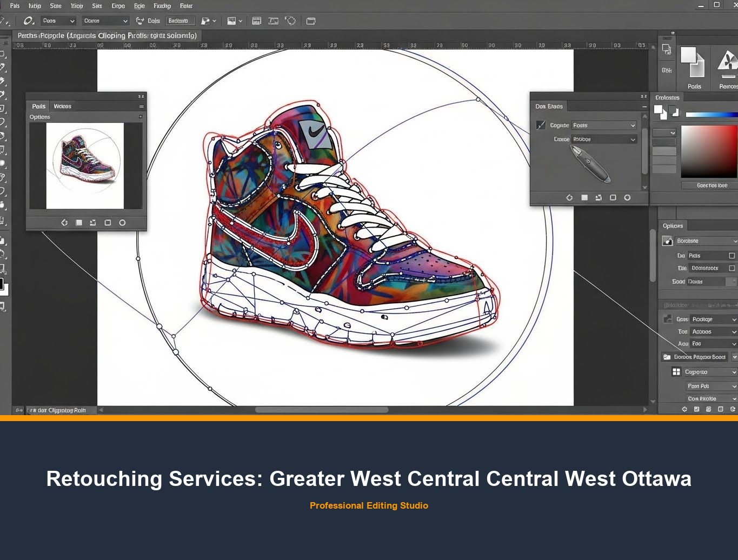Click the grid layout icon beside the Caporo dropdown

click(x=676, y=371)
